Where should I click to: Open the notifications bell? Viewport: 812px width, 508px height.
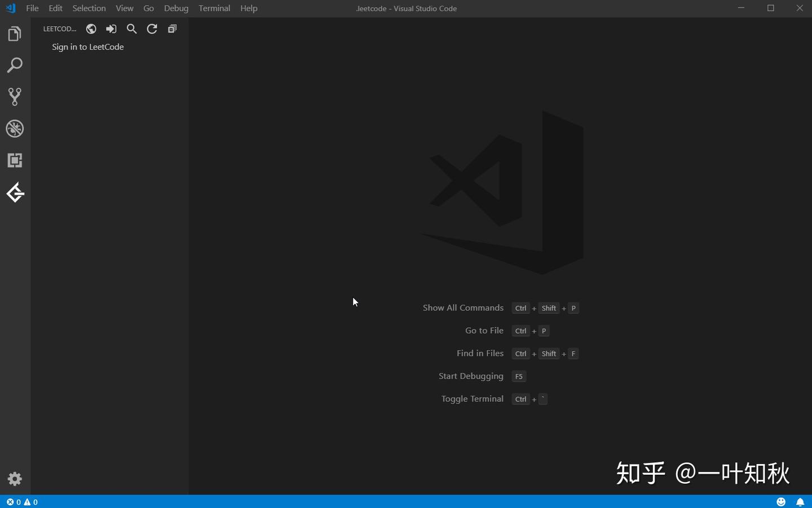tap(800, 502)
